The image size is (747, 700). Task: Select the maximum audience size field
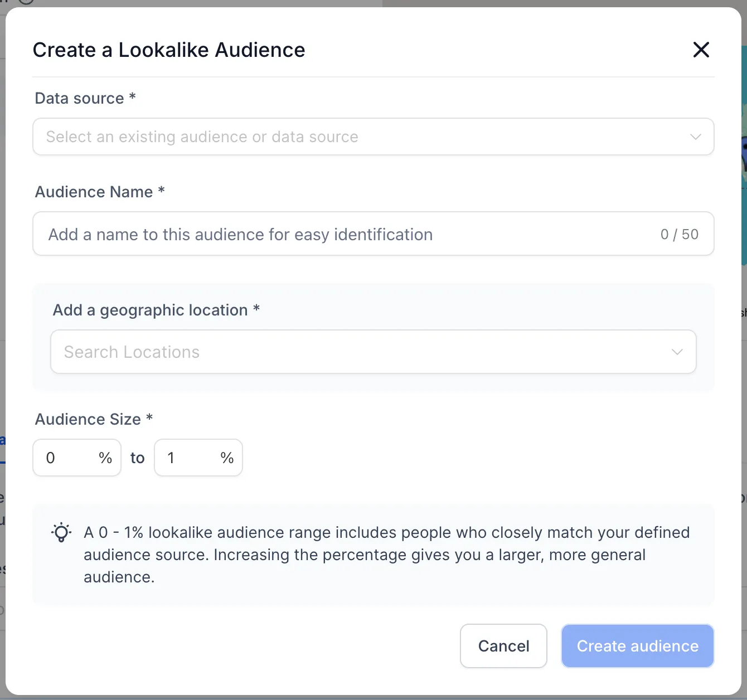198,458
